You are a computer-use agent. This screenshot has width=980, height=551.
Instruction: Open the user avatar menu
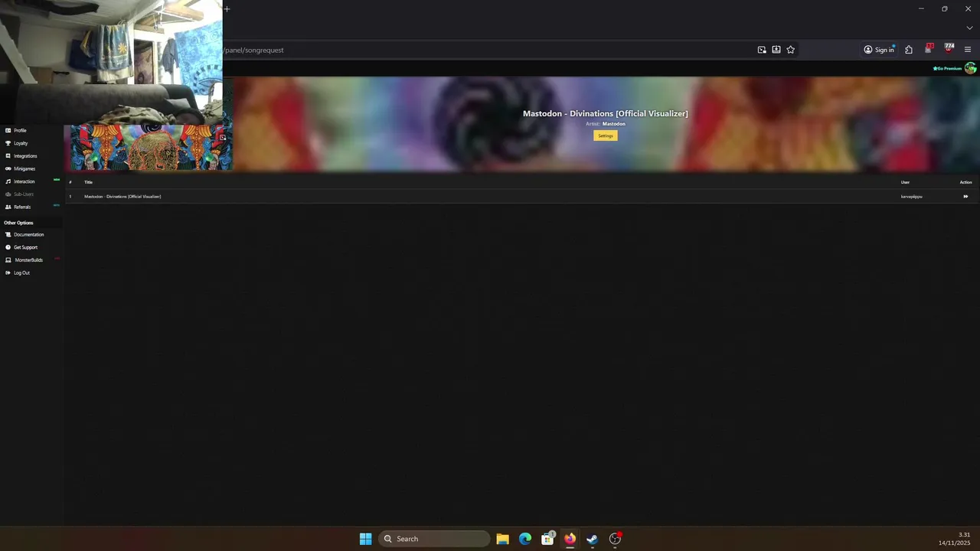[x=970, y=68]
